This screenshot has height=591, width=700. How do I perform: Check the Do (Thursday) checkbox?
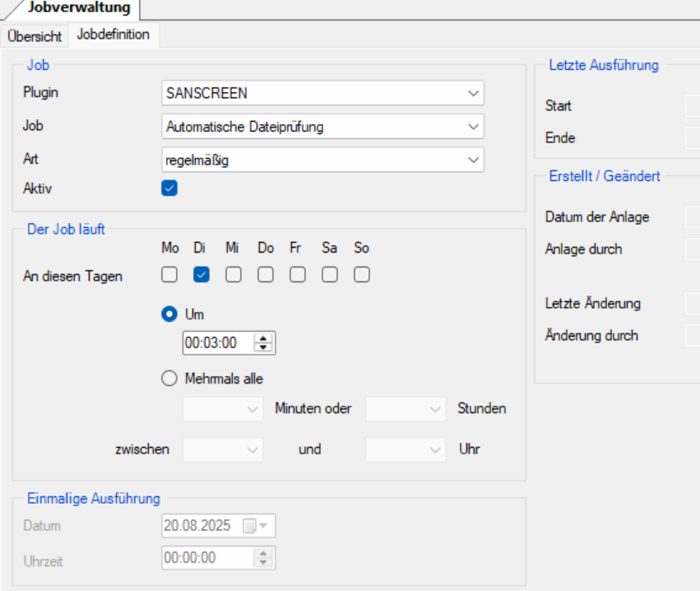pyautogui.click(x=266, y=275)
